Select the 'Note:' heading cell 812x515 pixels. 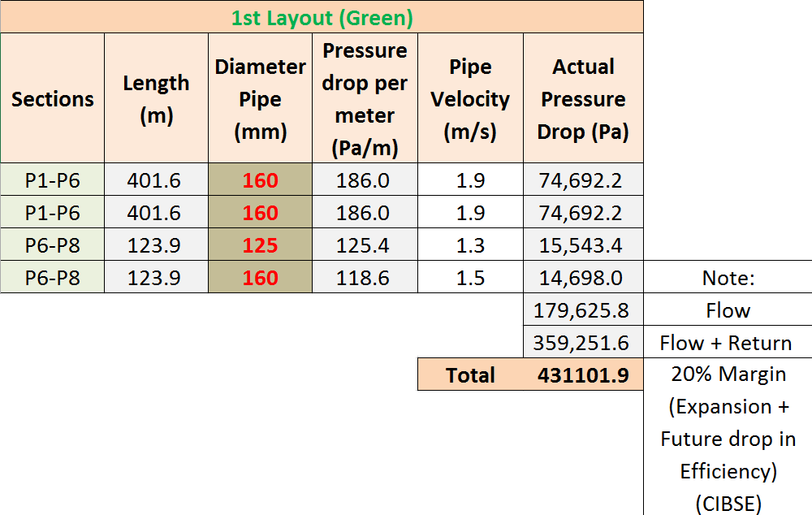point(728,278)
